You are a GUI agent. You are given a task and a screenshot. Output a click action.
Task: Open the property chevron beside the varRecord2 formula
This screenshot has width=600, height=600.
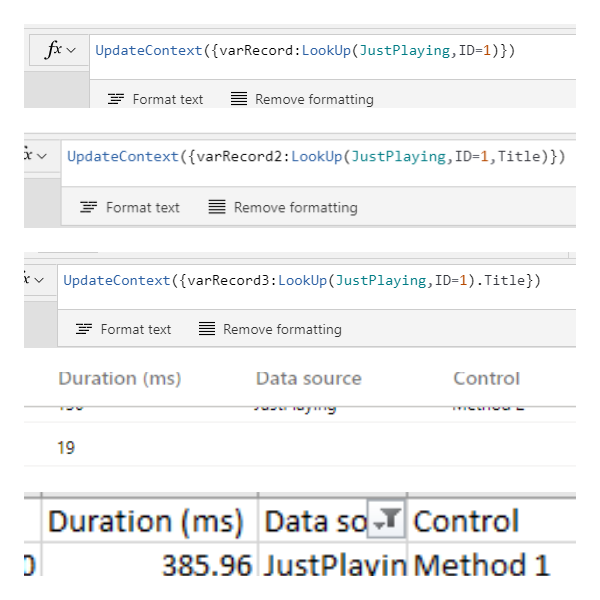42,156
